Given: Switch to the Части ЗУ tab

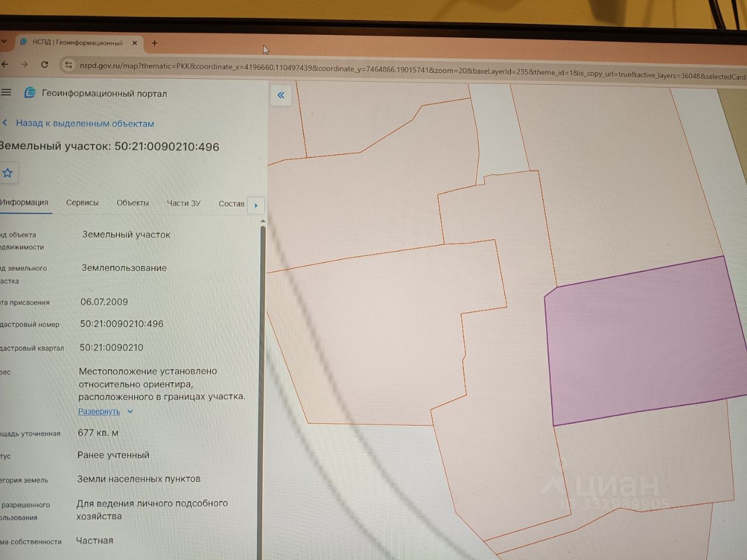Looking at the screenshot, I should [x=183, y=203].
